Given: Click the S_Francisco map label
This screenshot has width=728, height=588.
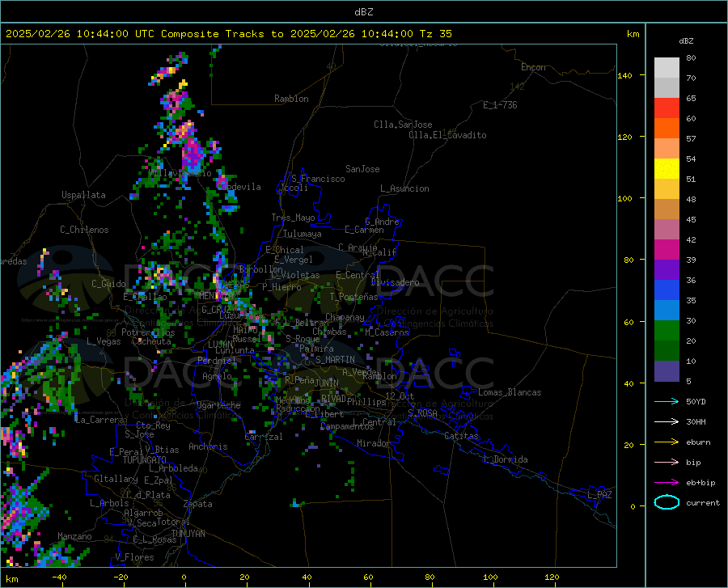Looking at the screenshot, I should [x=318, y=179].
